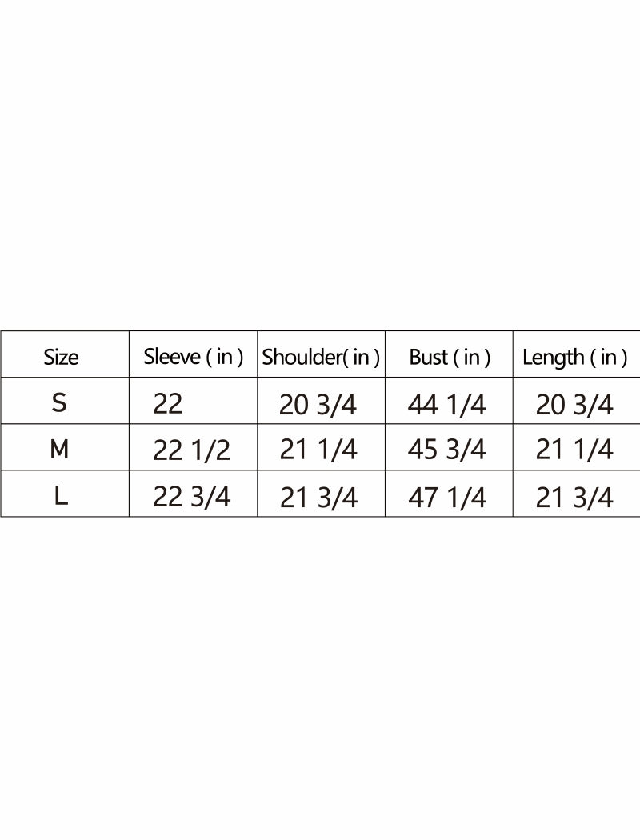Screen dimensions: 640x840
Task: Select bust value 47 1/4
Action: pos(446,498)
